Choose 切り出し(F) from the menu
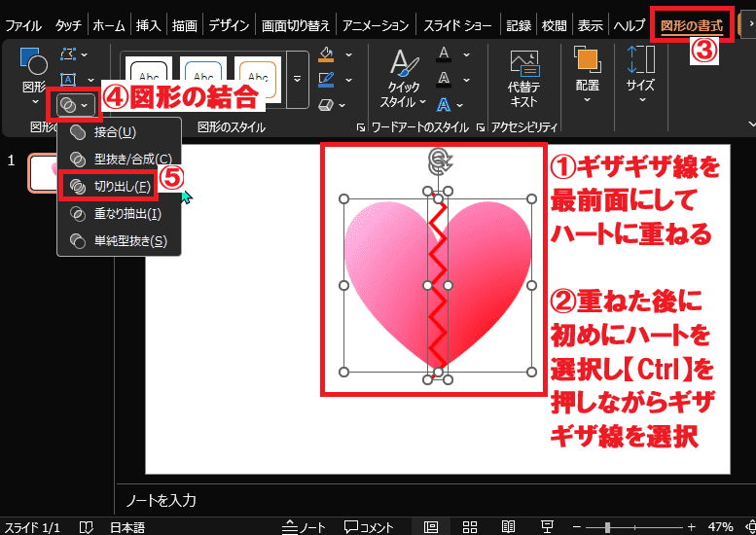The height and width of the screenshot is (535, 756). [x=109, y=186]
